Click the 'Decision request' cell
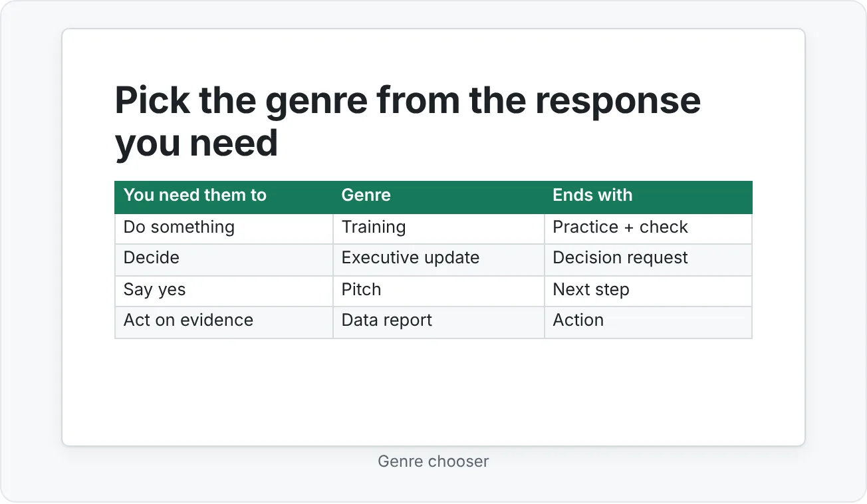 tap(648, 259)
